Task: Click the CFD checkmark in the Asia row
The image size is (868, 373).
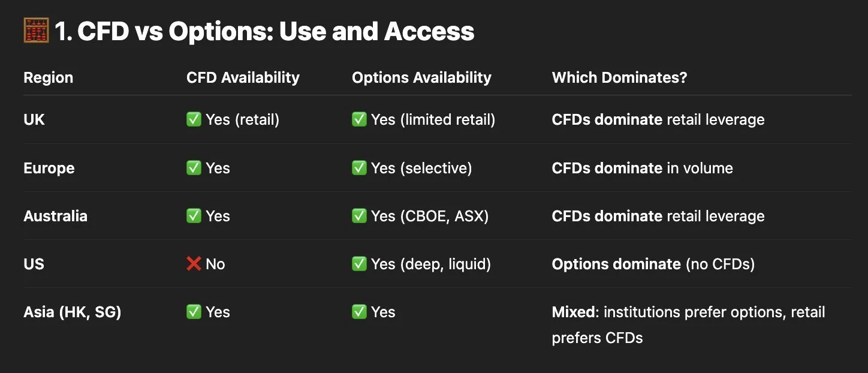Action: [194, 312]
